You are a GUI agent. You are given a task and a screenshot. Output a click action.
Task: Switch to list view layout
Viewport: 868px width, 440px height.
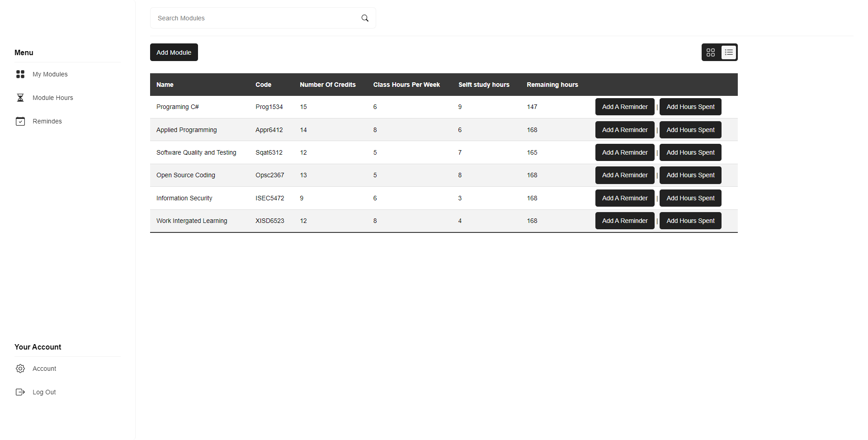coord(728,52)
